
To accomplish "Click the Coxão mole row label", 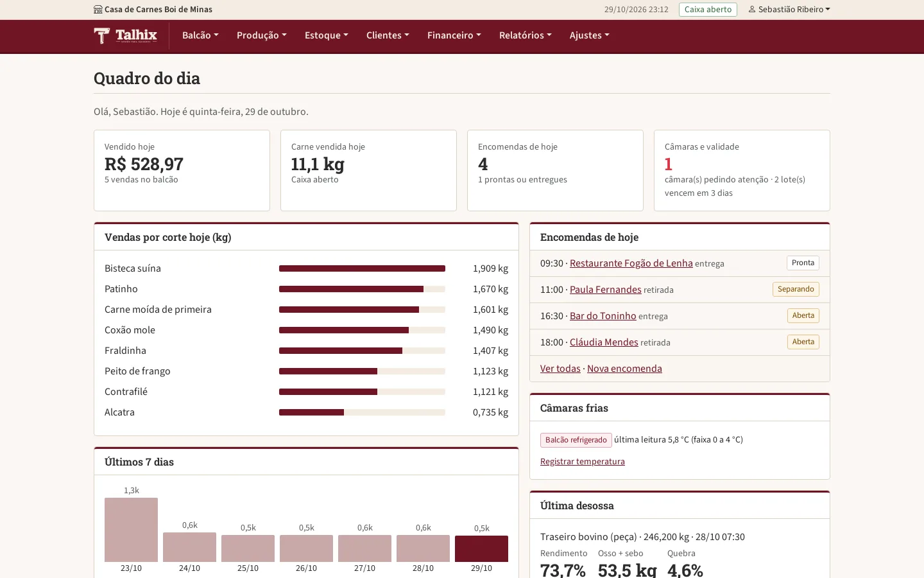I will click(x=130, y=330).
